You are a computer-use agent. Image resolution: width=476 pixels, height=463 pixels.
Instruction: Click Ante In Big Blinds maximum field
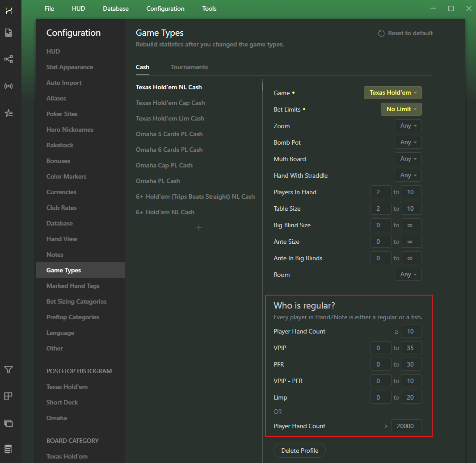pos(411,258)
